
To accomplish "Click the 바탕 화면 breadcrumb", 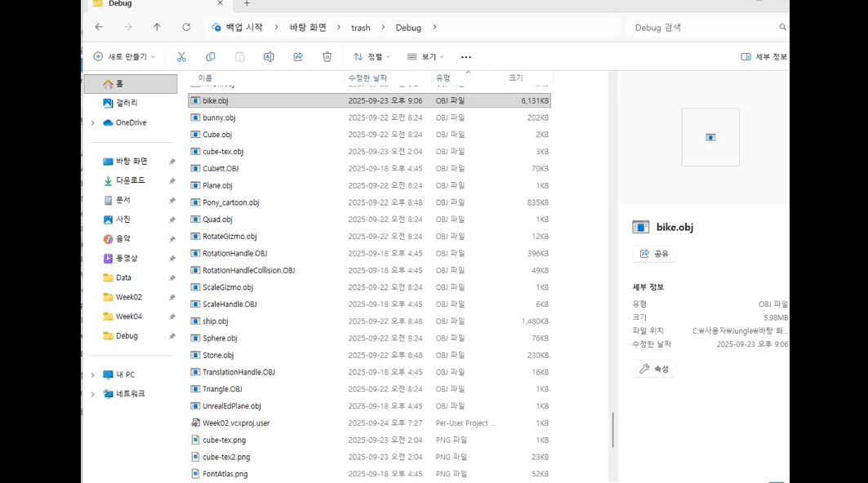I will click(308, 27).
